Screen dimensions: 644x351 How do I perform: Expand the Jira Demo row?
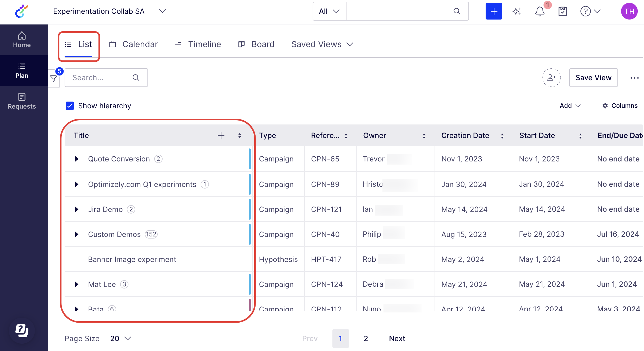coord(76,209)
